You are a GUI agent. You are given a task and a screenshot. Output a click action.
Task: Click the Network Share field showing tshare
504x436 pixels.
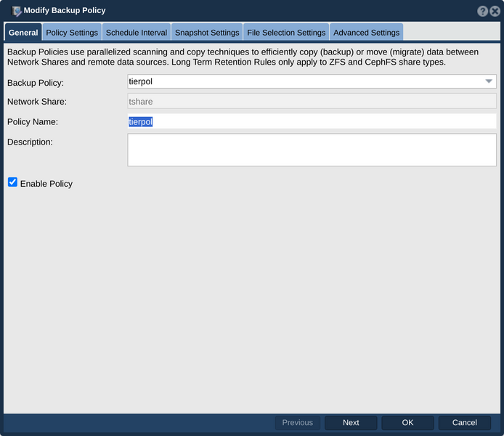tap(312, 101)
